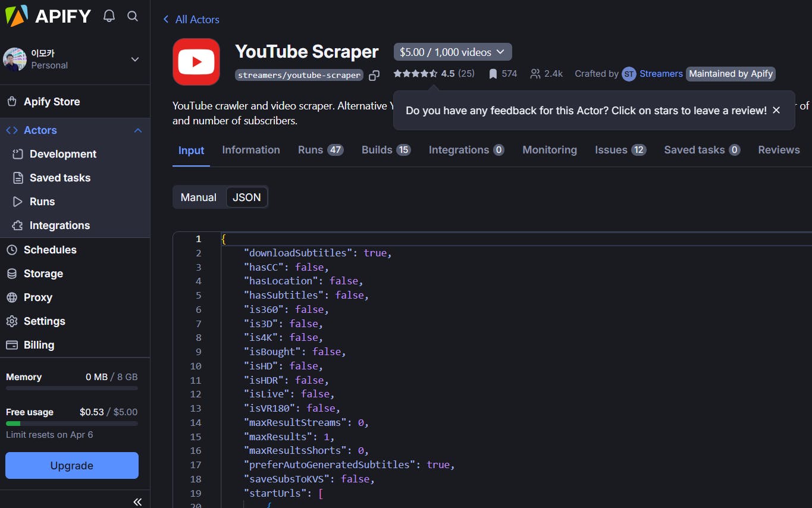Open the Monitoring tab
Viewport: 812px width, 508px height.
pyautogui.click(x=550, y=150)
